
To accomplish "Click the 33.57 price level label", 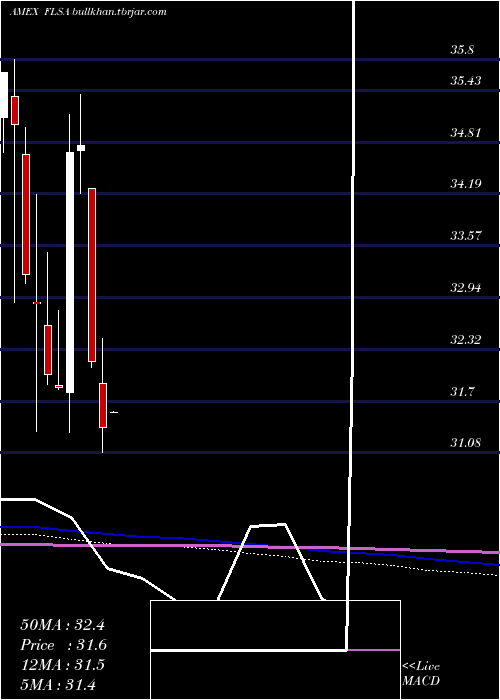I will [x=466, y=235].
